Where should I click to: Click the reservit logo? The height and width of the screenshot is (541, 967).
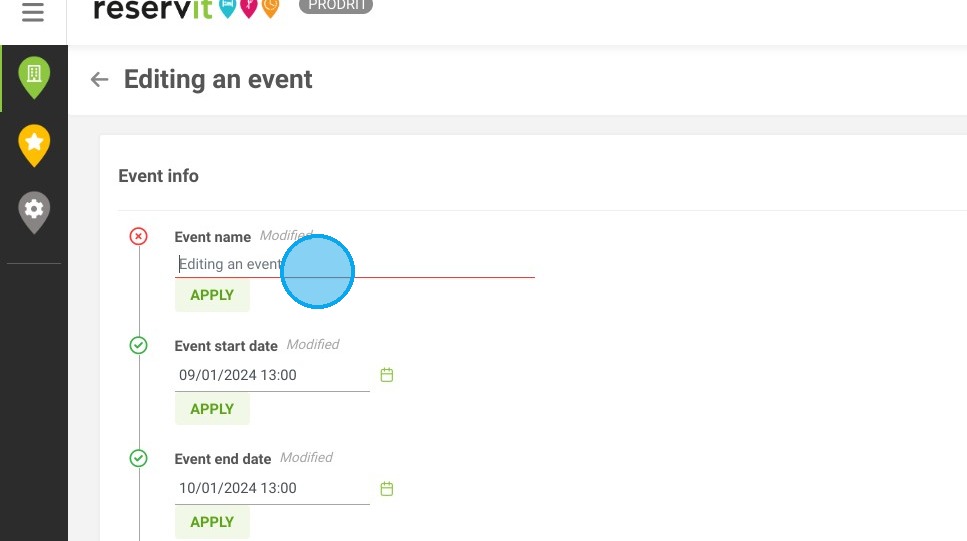[186, 9]
